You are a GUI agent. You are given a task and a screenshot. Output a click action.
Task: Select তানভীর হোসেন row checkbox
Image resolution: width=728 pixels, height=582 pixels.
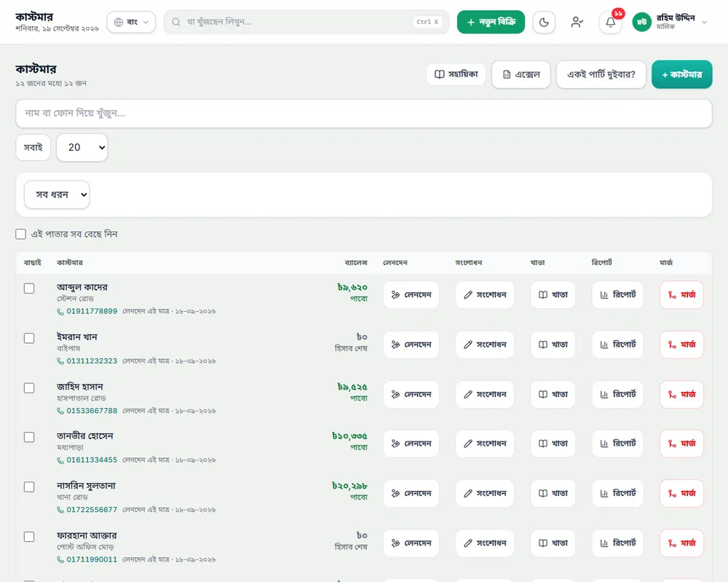point(29,437)
